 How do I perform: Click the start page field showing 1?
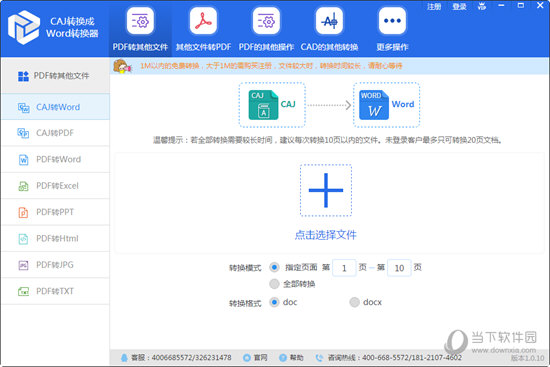tap(344, 268)
